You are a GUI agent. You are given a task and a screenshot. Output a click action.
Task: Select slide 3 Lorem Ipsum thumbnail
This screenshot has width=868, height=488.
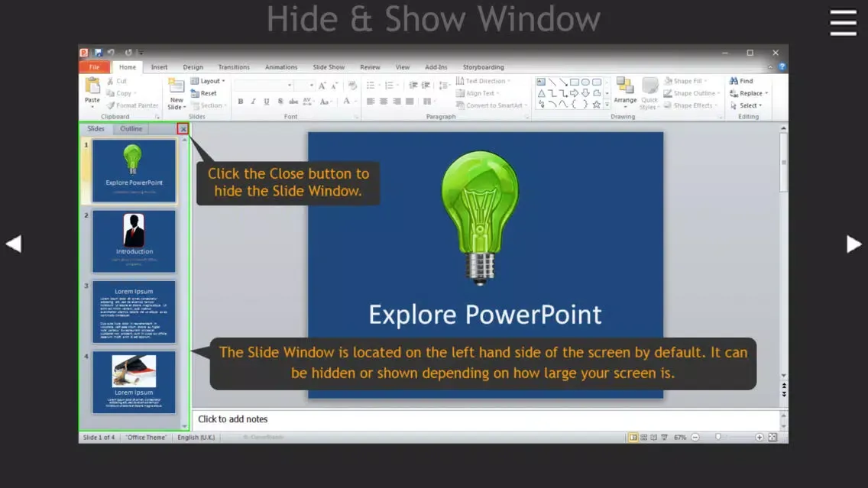coord(134,312)
